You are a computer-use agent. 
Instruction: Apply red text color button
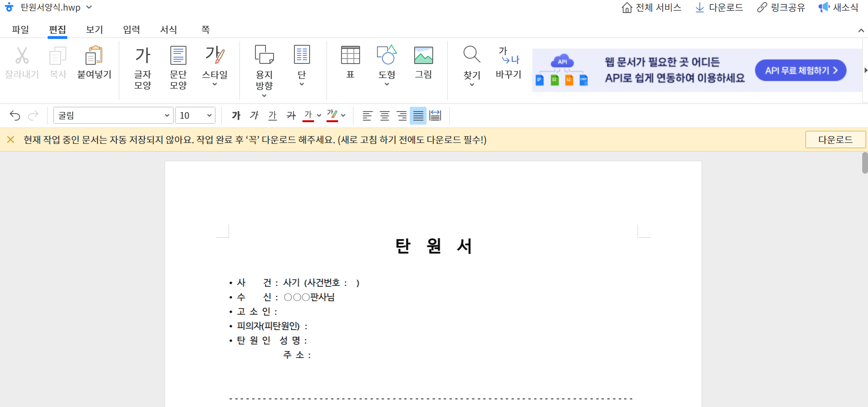coord(308,115)
